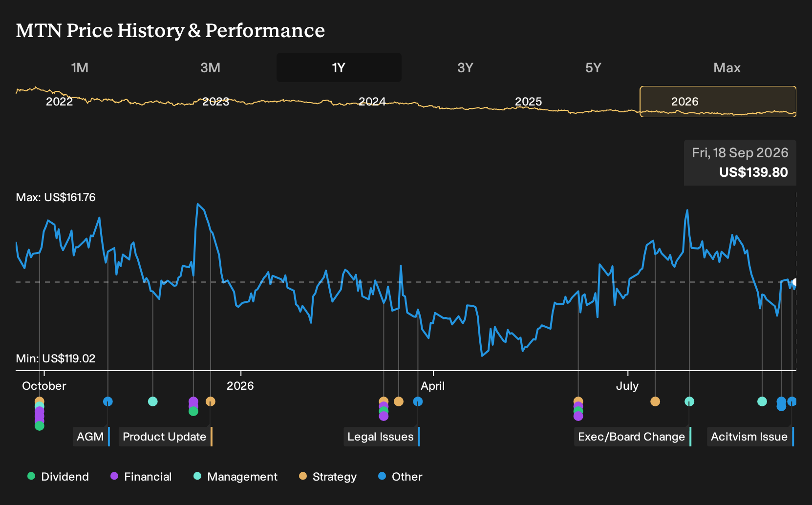The image size is (812, 505).
Task: Click the rightmost blue dot above Acitvism Issue
Action: click(x=792, y=401)
